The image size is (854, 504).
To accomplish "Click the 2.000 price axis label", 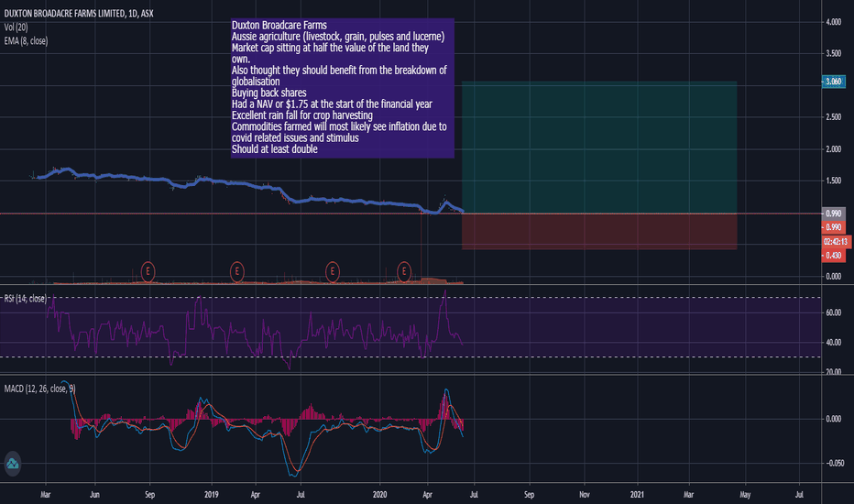I will click(833, 148).
